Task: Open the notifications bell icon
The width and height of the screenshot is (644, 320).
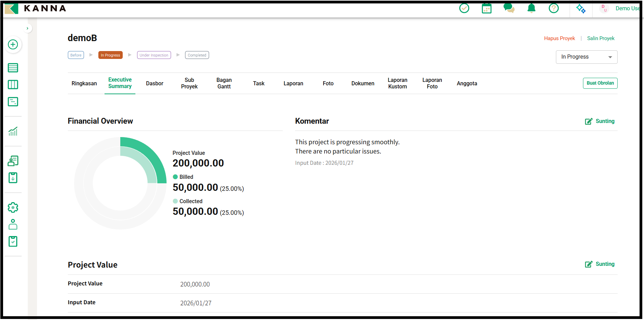Action: 531,8
